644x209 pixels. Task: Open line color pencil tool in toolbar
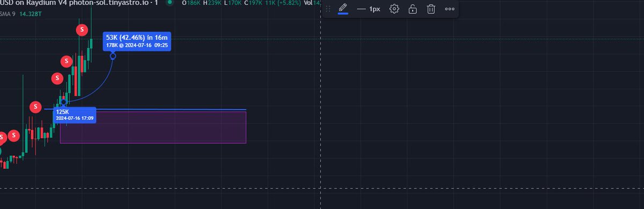[x=343, y=9]
